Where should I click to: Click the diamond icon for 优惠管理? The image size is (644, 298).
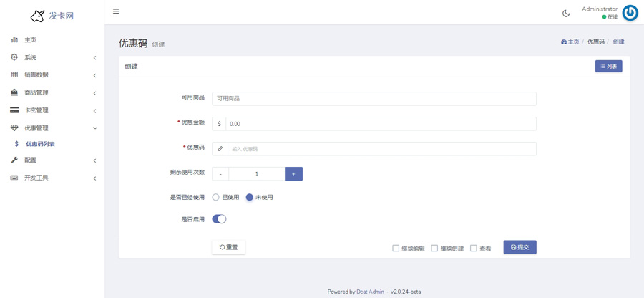pos(14,128)
